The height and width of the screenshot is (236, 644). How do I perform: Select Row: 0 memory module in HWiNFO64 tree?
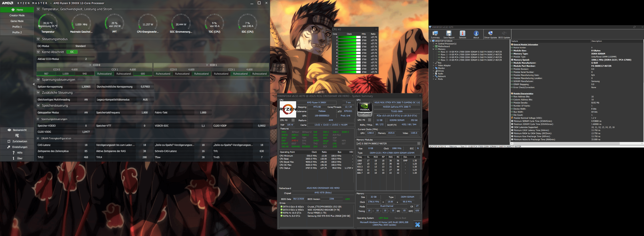(x=471, y=52)
